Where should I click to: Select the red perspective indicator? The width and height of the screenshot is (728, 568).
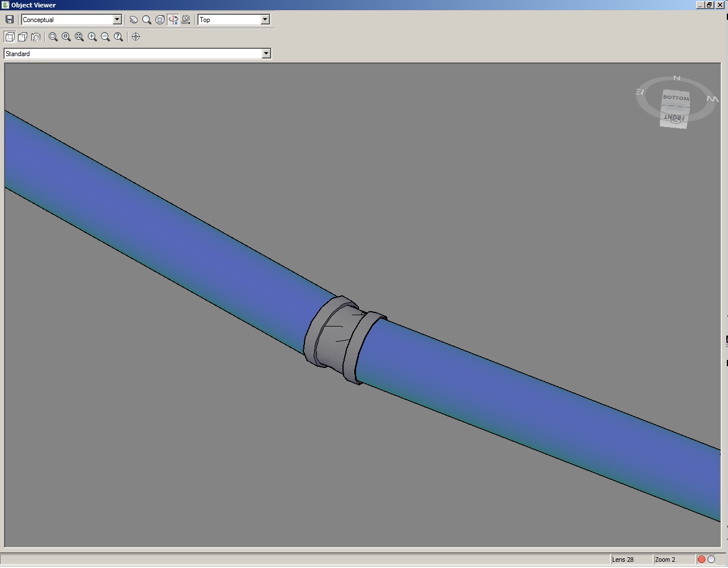pos(702,559)
